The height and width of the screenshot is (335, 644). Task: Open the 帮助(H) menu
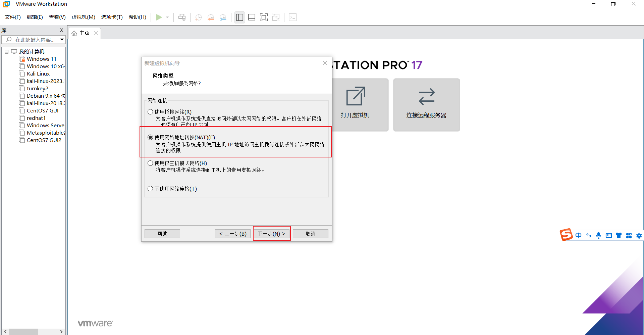point(138,17)
